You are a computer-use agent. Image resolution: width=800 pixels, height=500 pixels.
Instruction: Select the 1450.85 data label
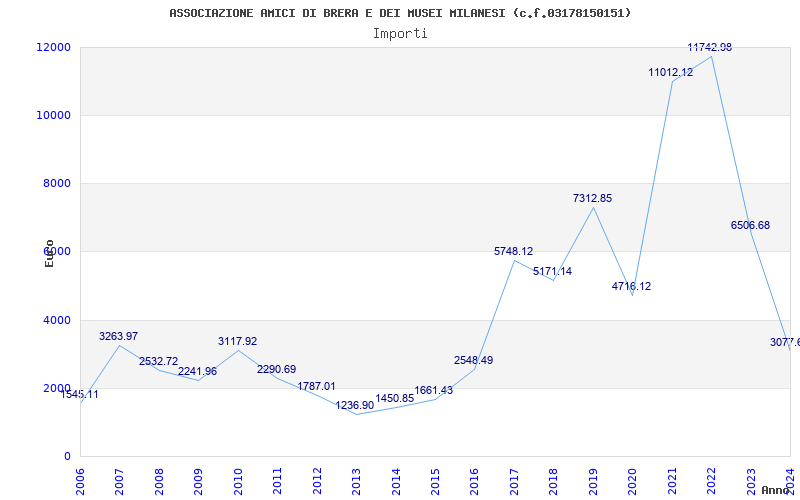pyautogui.click(x=395, y=398)
